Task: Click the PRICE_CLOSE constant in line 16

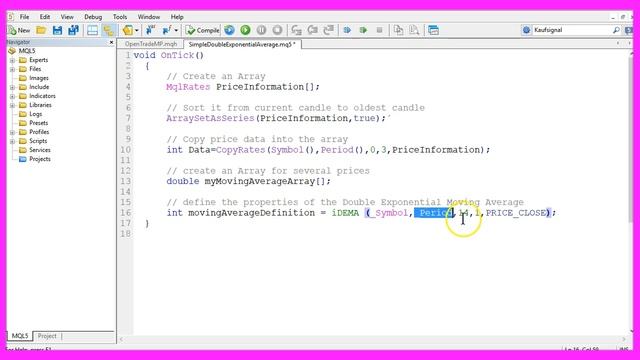Action: 516,213
